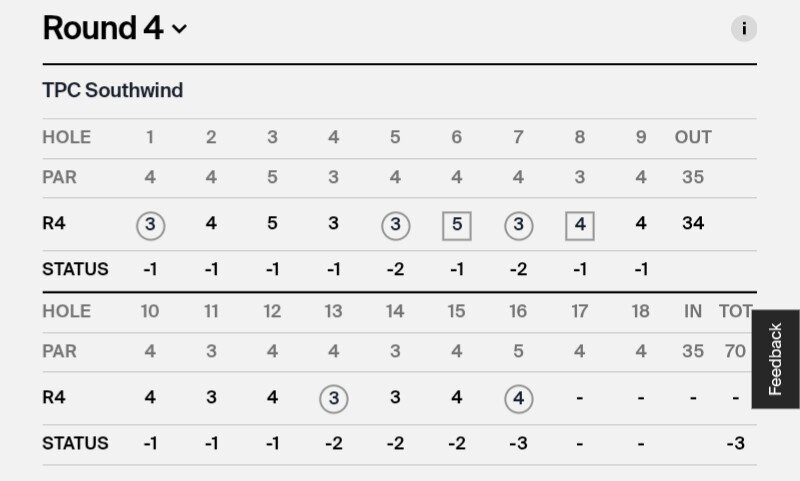Select the circled birdie on hole 5
Screen dimensions: 800x481
pyautogui.click(x=395, y=225)
